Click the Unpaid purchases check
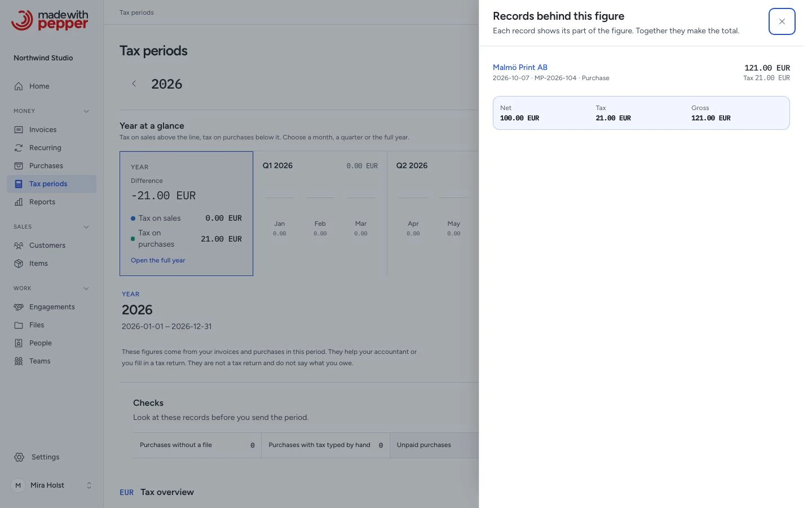The image size is (812, 508). [x=434, y=445]
